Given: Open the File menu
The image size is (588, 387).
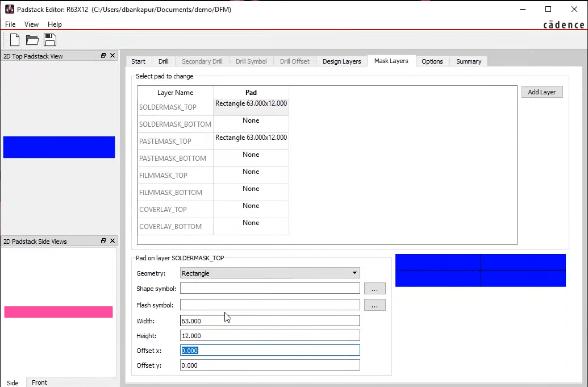Looking at the screenshot, I should [x=10, y=24].
